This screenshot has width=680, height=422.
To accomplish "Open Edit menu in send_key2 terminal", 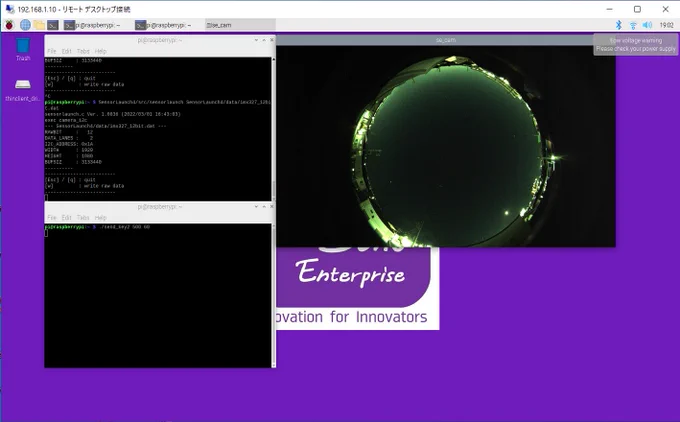I will point(66,218).
